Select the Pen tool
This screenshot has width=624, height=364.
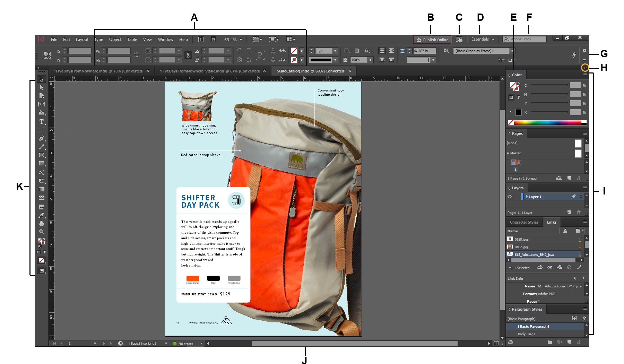42,138
